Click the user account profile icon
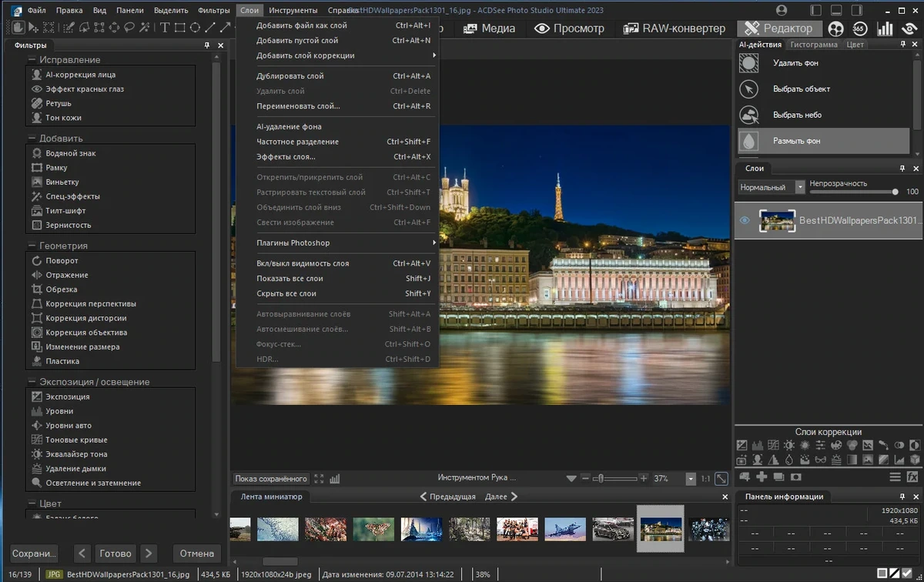The height and width of the screenshot is (582, 924). point(782,10)
